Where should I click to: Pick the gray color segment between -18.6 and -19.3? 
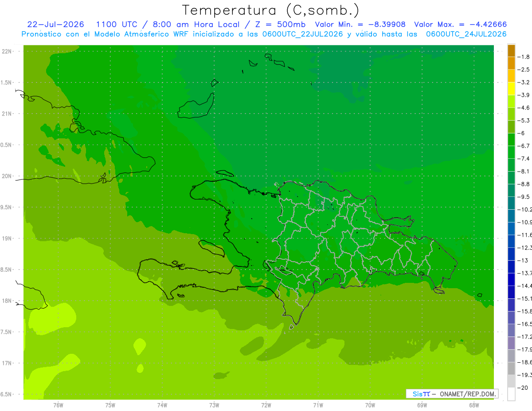pos(511,369)
